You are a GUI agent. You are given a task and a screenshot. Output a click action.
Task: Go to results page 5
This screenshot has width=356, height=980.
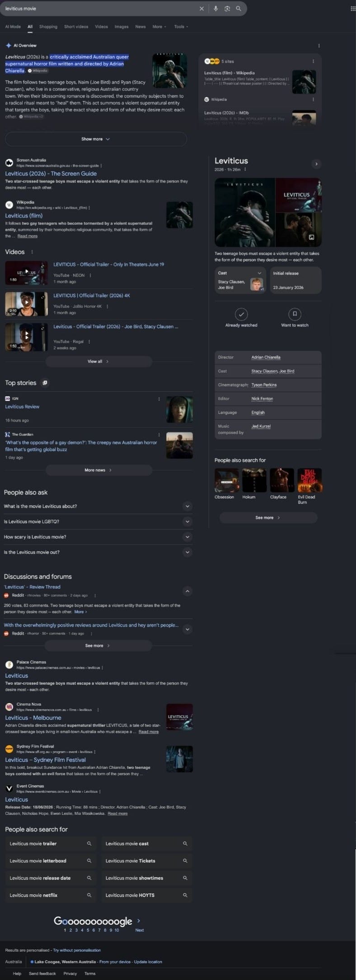coord(88,930)
